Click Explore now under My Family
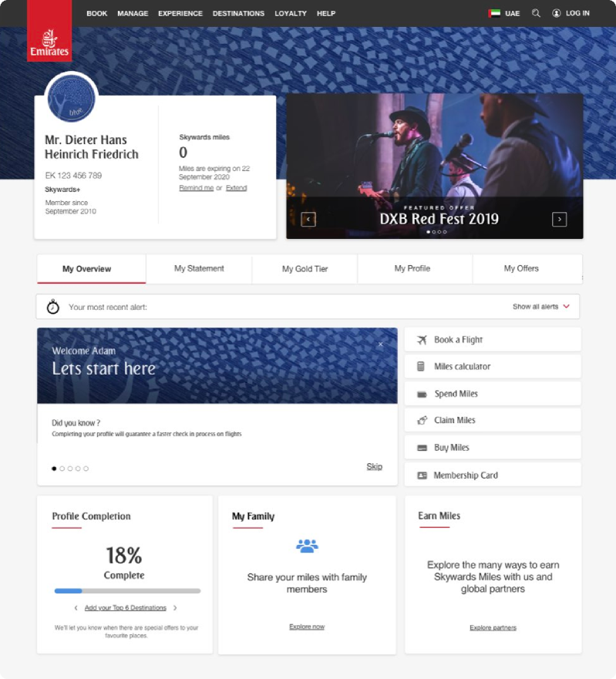The width and height of the screenshot is (616, 679). point(307,627)
